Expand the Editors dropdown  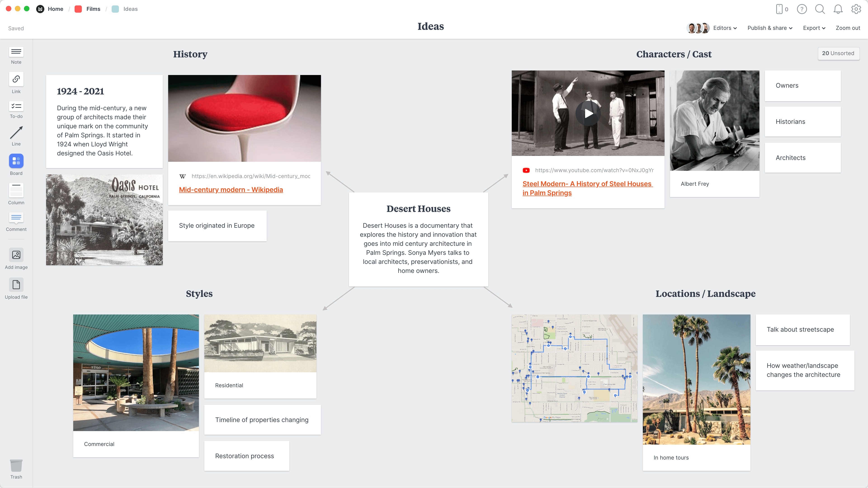[x=724, y=28]
